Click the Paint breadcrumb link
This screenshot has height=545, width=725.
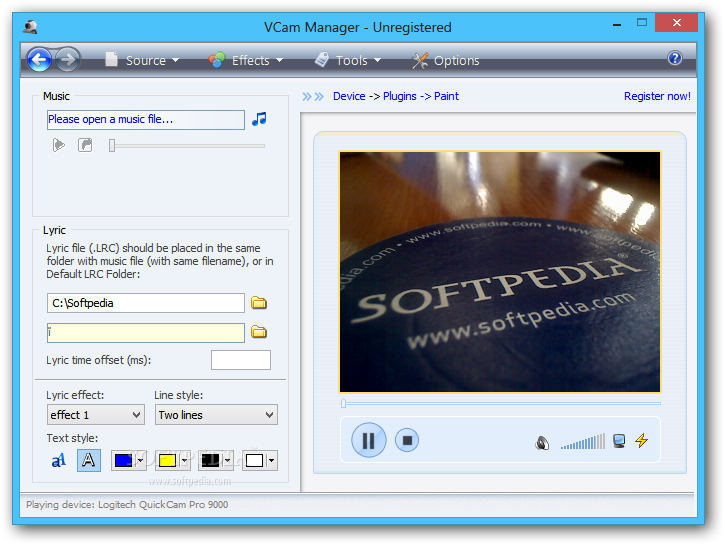tap(446, 96)
